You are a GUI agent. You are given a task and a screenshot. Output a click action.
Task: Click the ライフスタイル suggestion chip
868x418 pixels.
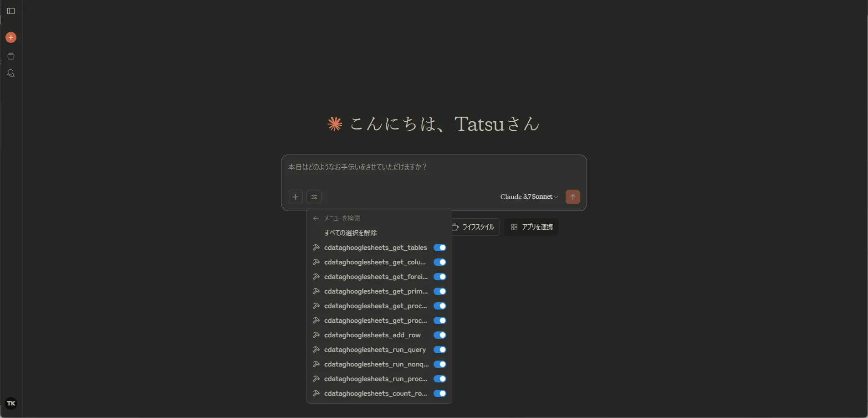point(475,227)
